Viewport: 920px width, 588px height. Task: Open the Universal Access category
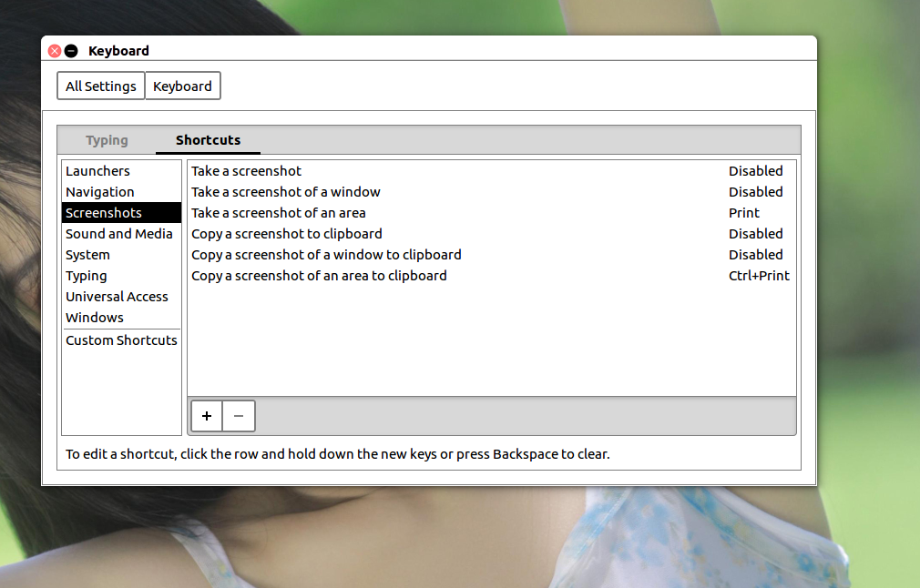coord(117,297)
